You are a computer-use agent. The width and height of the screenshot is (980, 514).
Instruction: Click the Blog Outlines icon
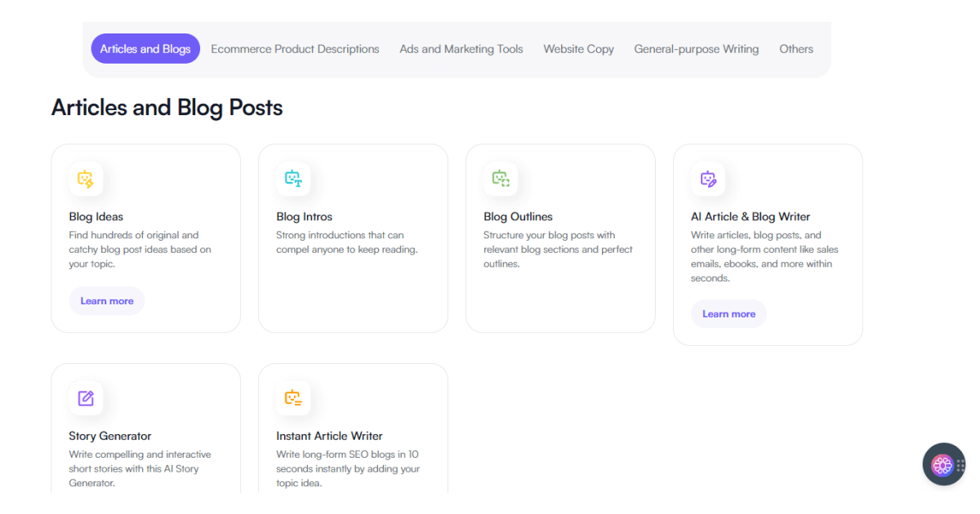coord(501,179)
